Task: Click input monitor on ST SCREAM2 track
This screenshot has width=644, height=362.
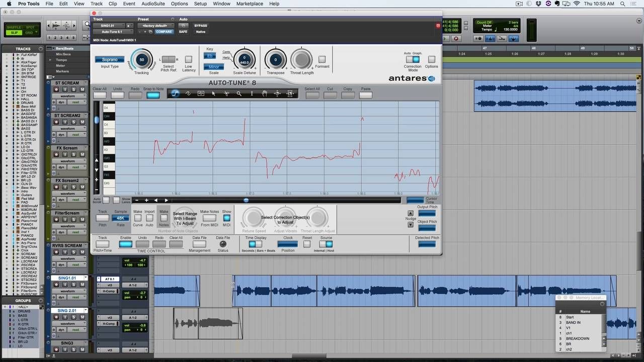Action: click(65, 122)
